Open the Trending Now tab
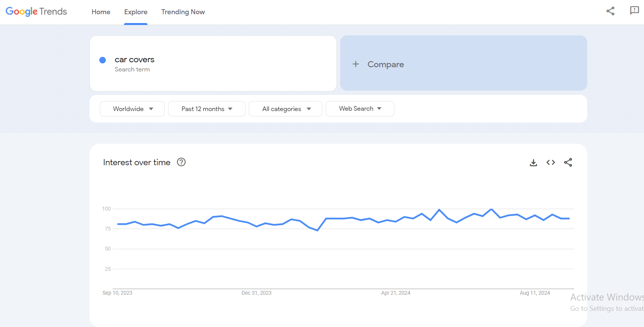 pyautogui.click(x=183, y=12)
